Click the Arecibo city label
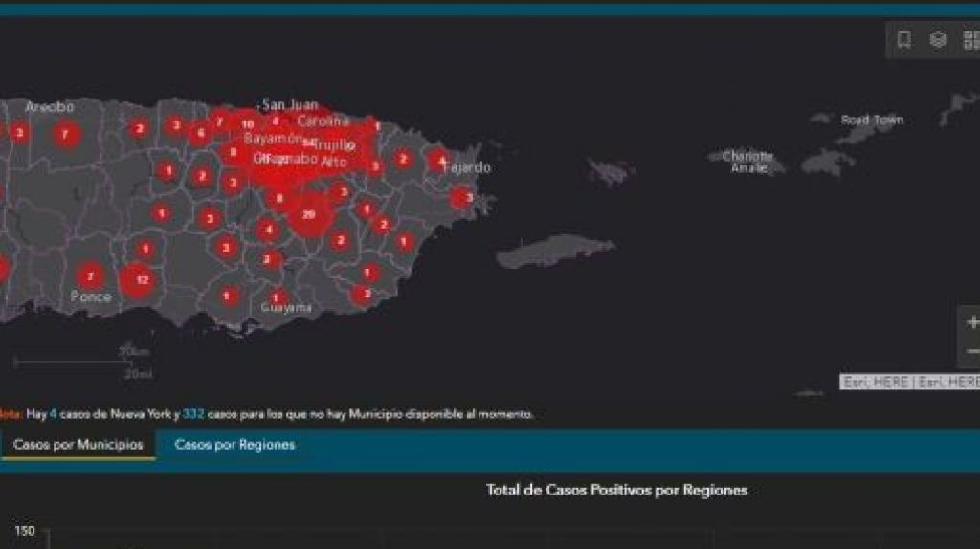 pos(50,107)
